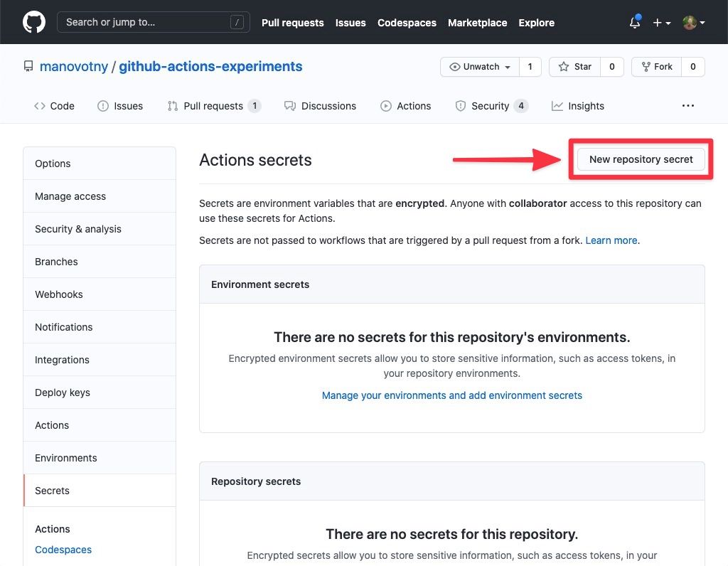Open the github-actions-experiments repository link
The image size is (728, 566).
[210, 66]
